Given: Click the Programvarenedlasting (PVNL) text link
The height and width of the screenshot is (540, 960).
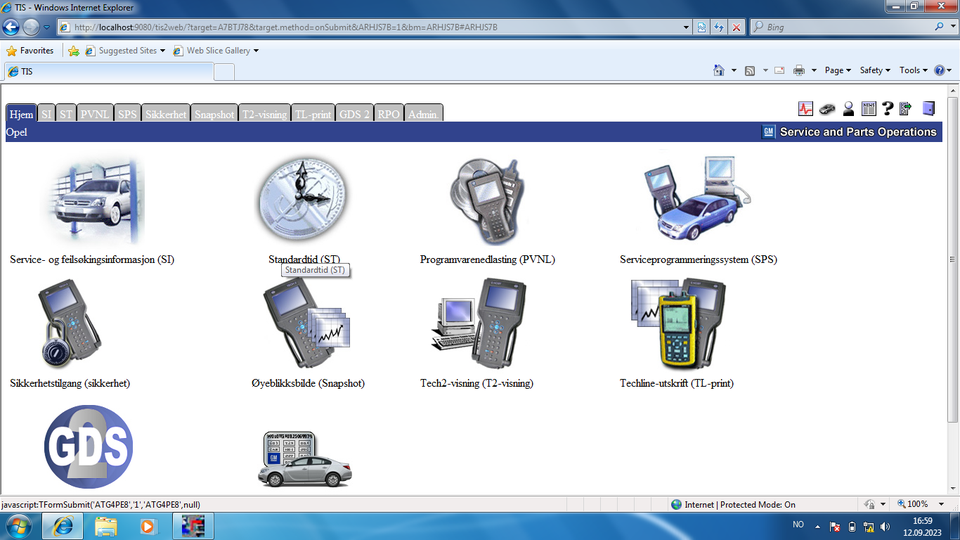Looking at the screenshot, I should click(487, 260).
